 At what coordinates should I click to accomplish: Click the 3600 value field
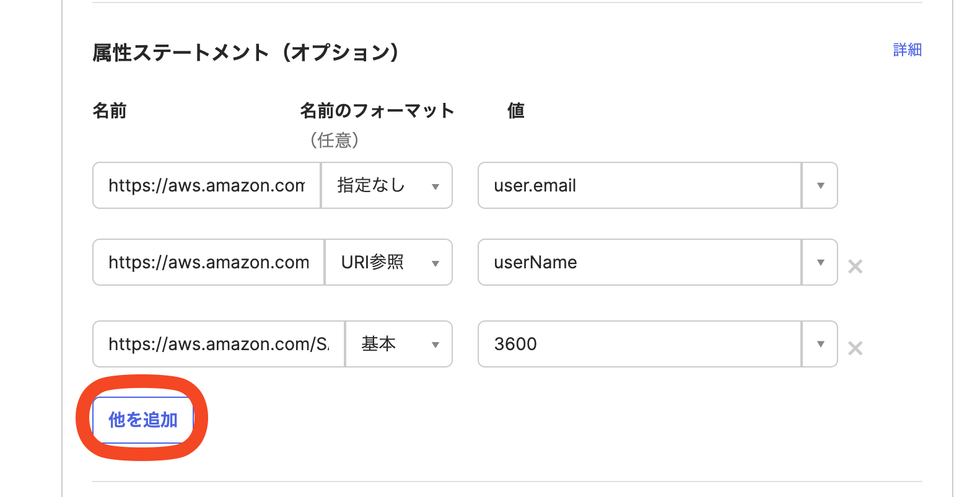click(640, 344)
